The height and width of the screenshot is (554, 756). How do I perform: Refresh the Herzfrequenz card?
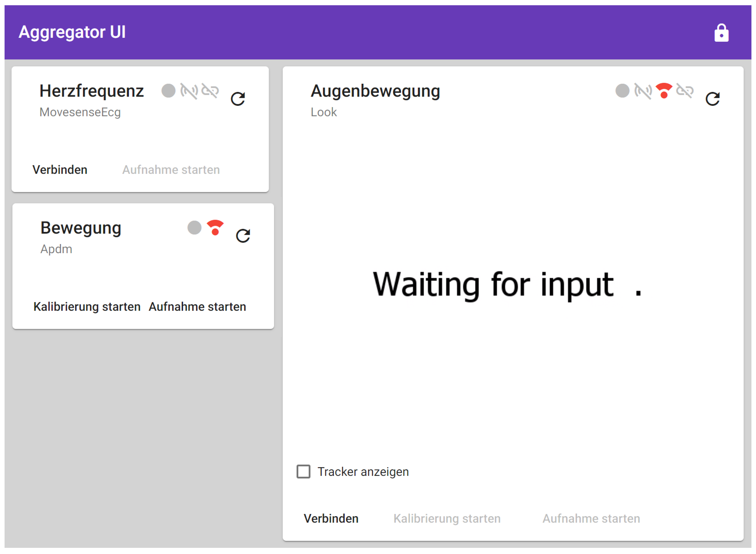(x=238, y=99)
